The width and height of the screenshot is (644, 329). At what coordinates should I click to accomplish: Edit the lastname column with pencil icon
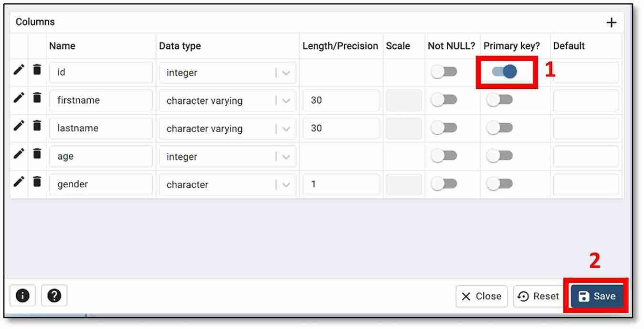(x=19, y=126)
